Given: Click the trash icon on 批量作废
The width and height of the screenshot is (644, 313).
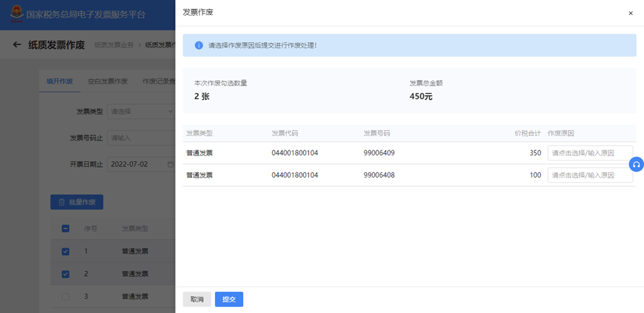Looking at the screenshot, I should click(x=61, y=203).
